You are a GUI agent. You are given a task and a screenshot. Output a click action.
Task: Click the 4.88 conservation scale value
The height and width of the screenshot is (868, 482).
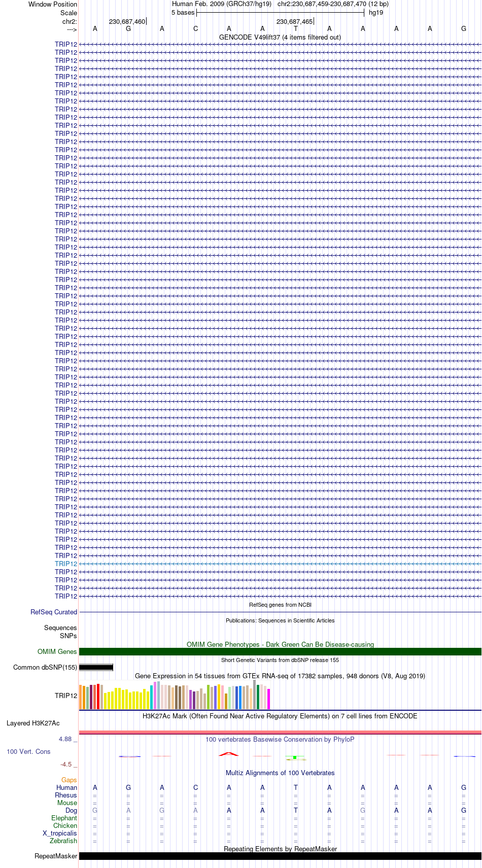[x=65, y=739]
